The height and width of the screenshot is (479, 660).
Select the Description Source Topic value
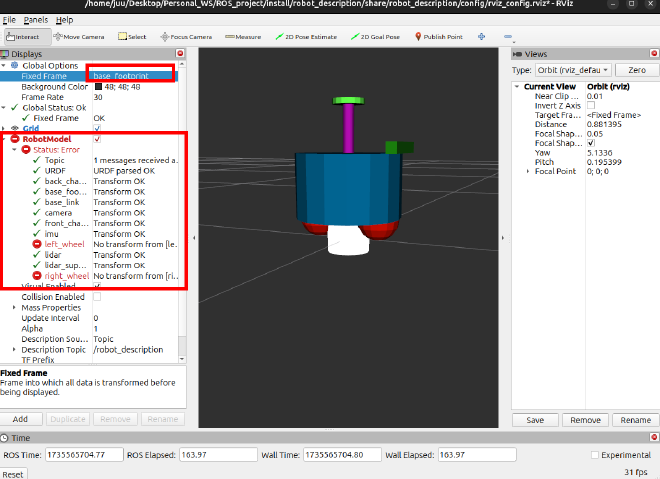104,339
